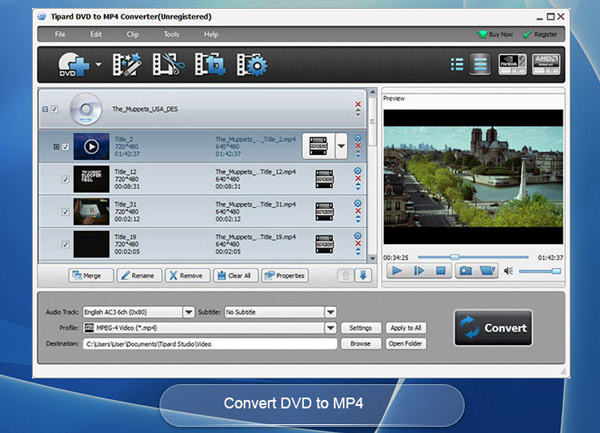Image resolution: width=600 pixels, height=433 pixels.
Task: Select the Title_31 thumbnail
Action: click(x=91, y=212)
